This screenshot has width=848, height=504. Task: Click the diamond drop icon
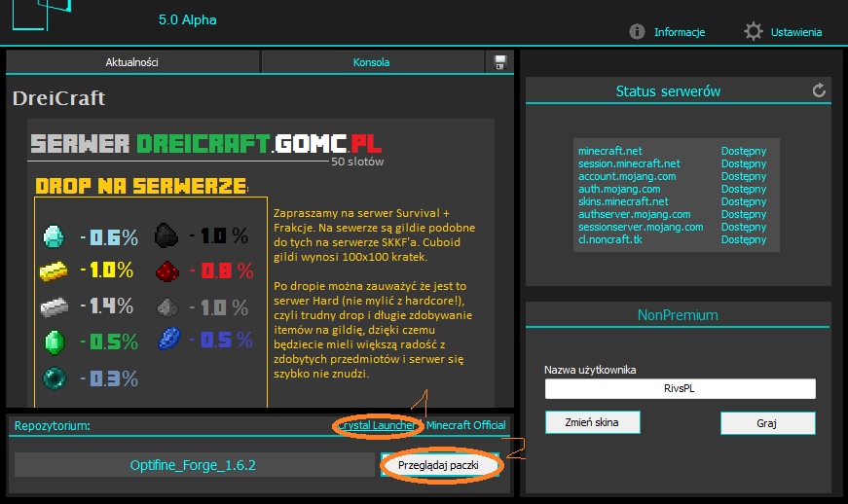[53, 236]
